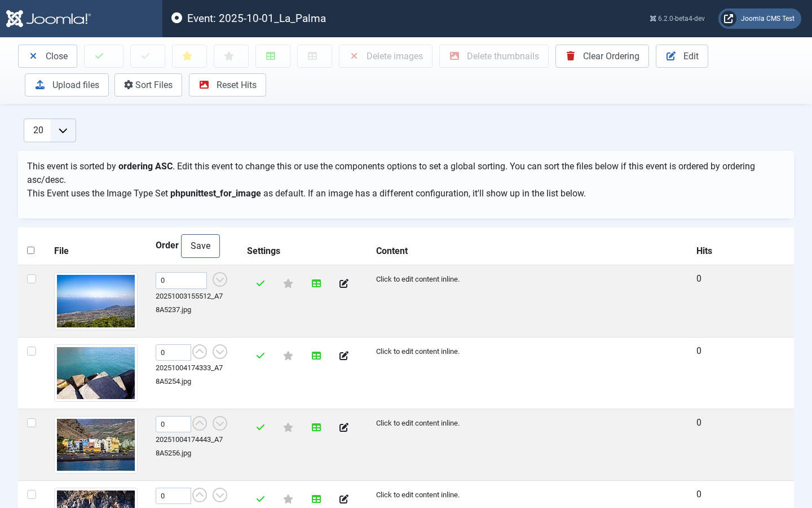This screenshot has height=508, width=812.
Task: Click the order field for 8A5254.jpg
Action: [173, 352]
